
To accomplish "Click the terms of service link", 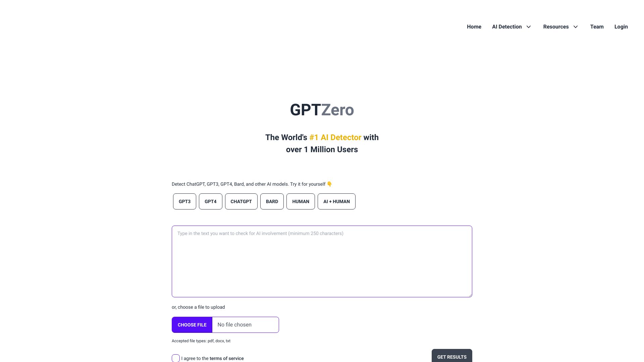I will (226, 358).
